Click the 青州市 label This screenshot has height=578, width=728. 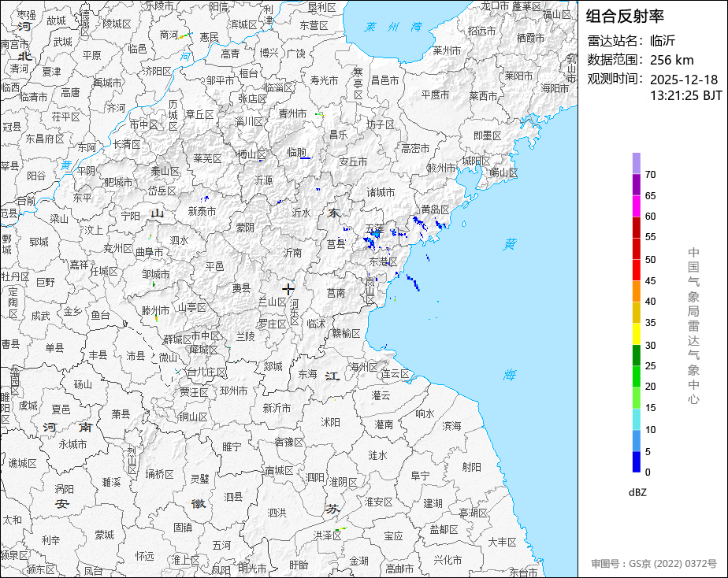(293, 113)
